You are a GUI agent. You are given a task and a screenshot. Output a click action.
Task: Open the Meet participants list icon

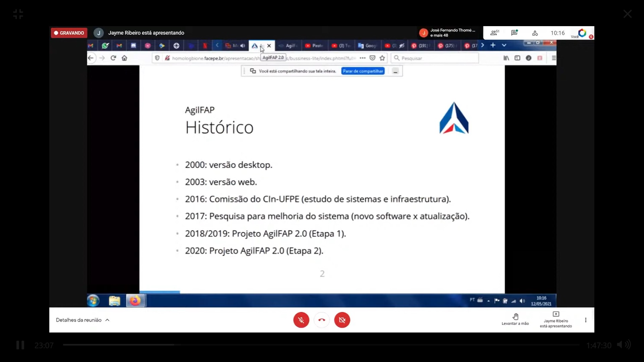(494, 33)
